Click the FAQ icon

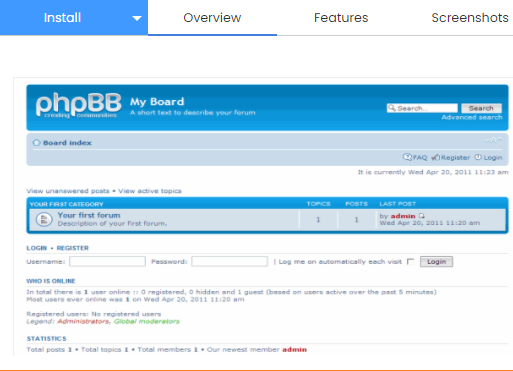(x=407, y=157)
